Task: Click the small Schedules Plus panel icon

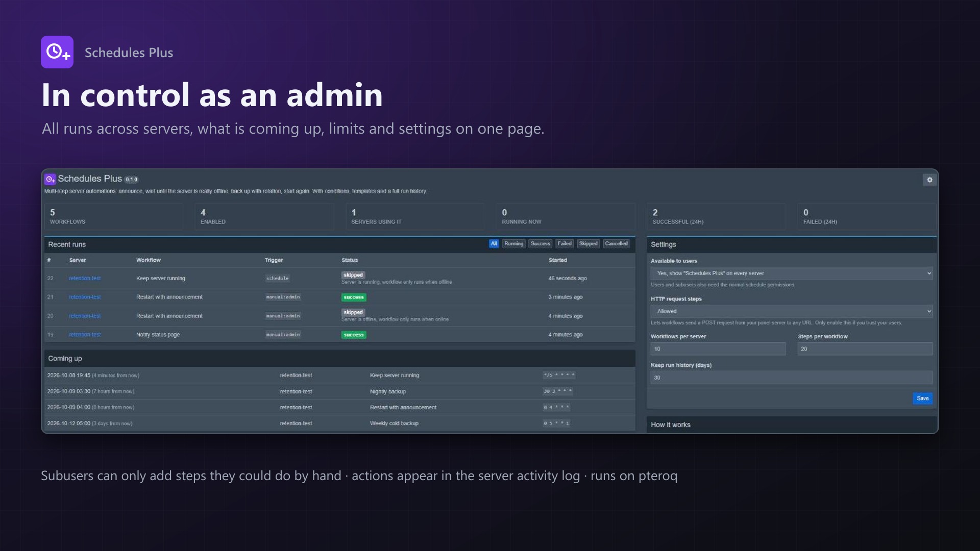Action: [50, 179]
